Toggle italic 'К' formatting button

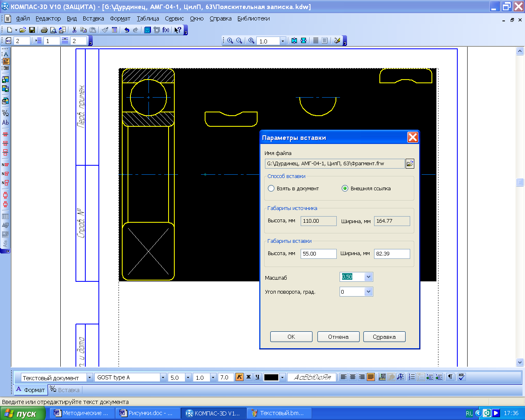pos(240,377)
